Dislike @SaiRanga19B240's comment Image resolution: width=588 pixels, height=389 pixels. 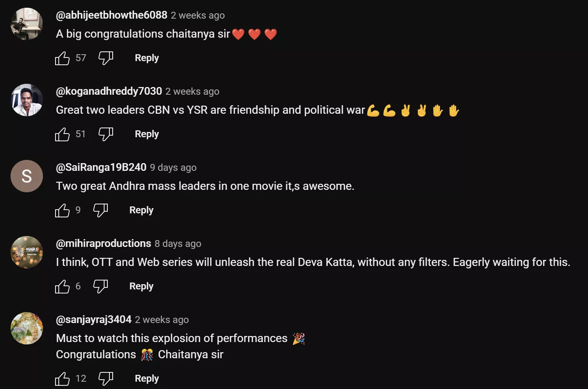pyautogui.click(x=100, y=210)
